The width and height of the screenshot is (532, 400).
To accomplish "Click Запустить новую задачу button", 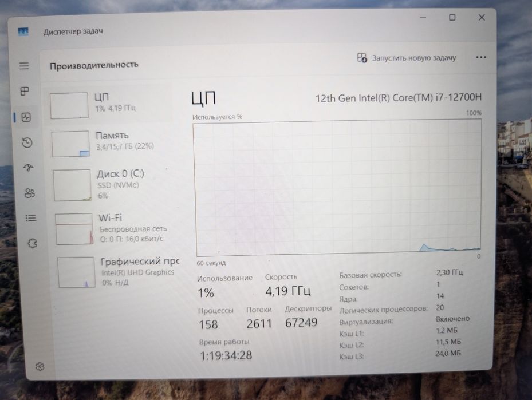I will click(x=407, y=58).
